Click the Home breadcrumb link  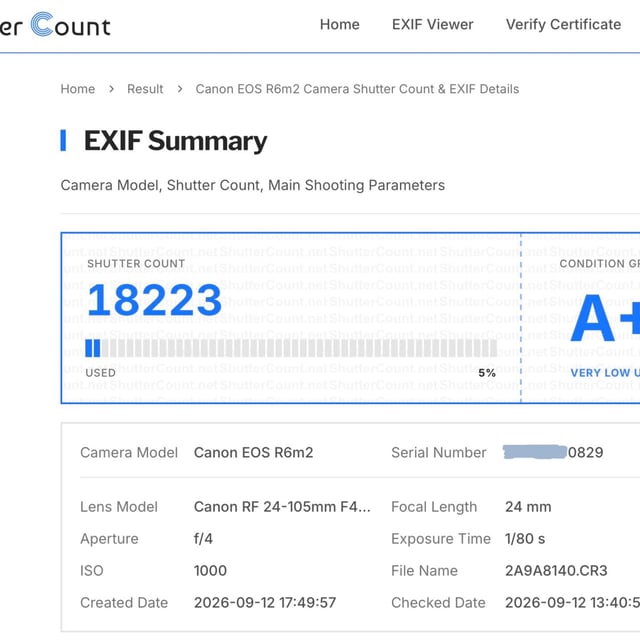point(78,89)
